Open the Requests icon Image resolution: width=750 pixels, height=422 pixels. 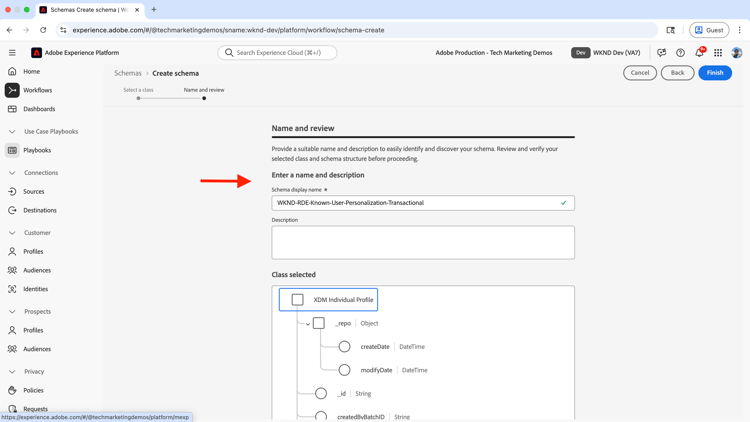click(x=12, y=409)
